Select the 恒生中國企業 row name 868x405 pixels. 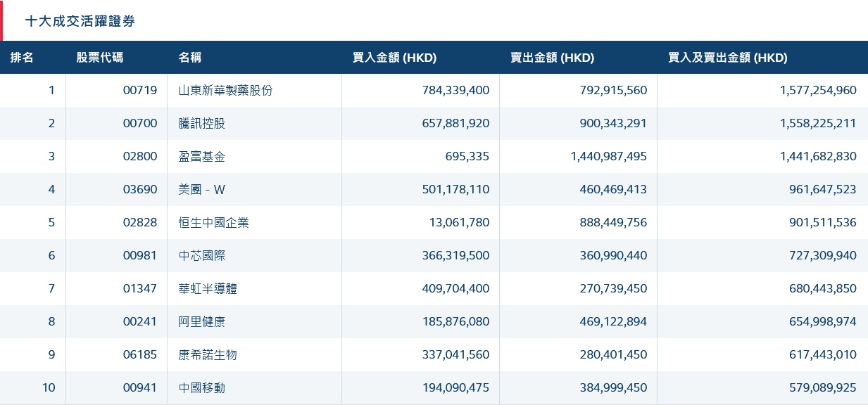point(214,222)
